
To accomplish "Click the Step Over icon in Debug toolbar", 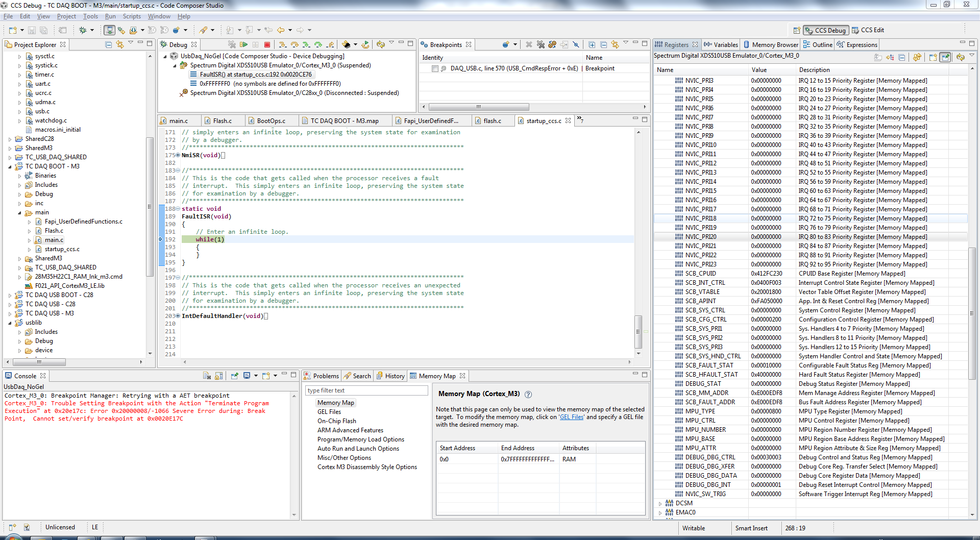I will (295, 45).
